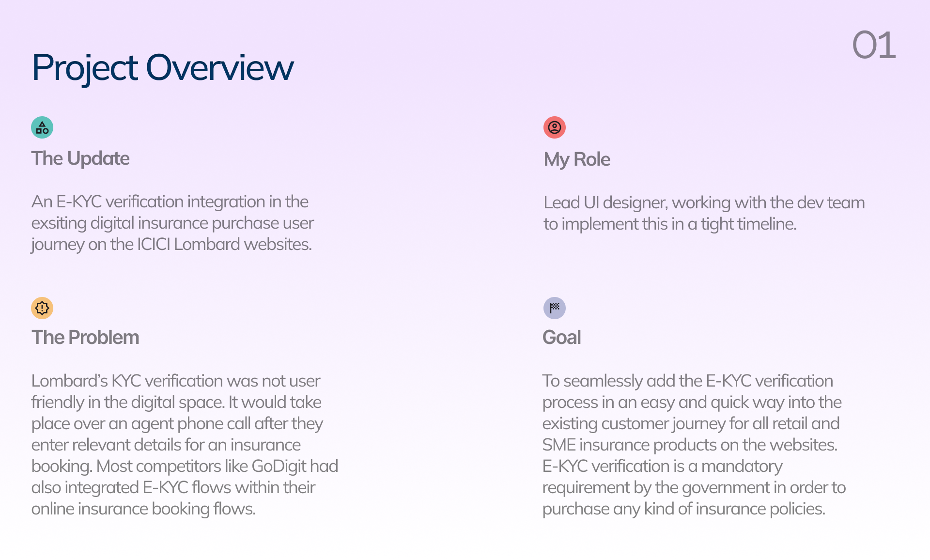Click the teal shapes icon above The Update
This screenshot has height=560, width=930.
(42, 127)
